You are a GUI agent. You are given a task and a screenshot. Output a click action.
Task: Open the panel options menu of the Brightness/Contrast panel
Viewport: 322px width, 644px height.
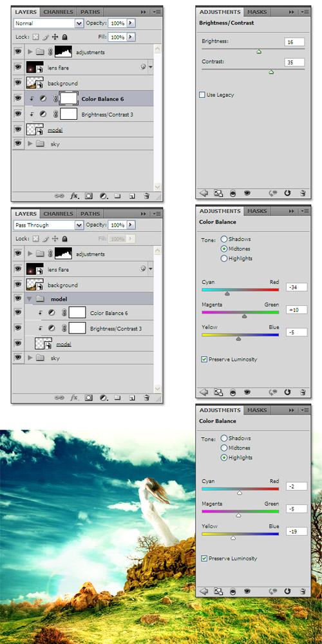point(305,12)
